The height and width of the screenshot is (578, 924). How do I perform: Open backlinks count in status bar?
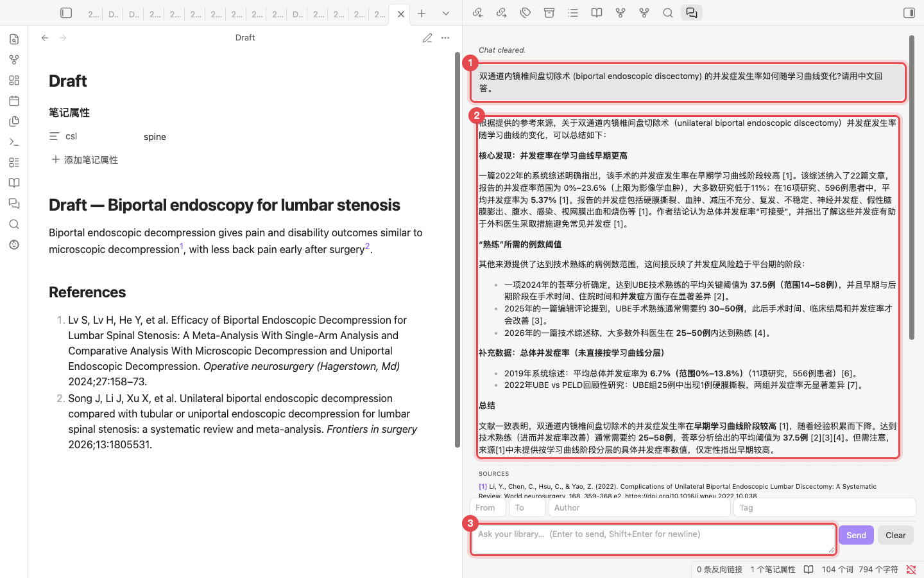pyautogui.click(x=719, y=569)
